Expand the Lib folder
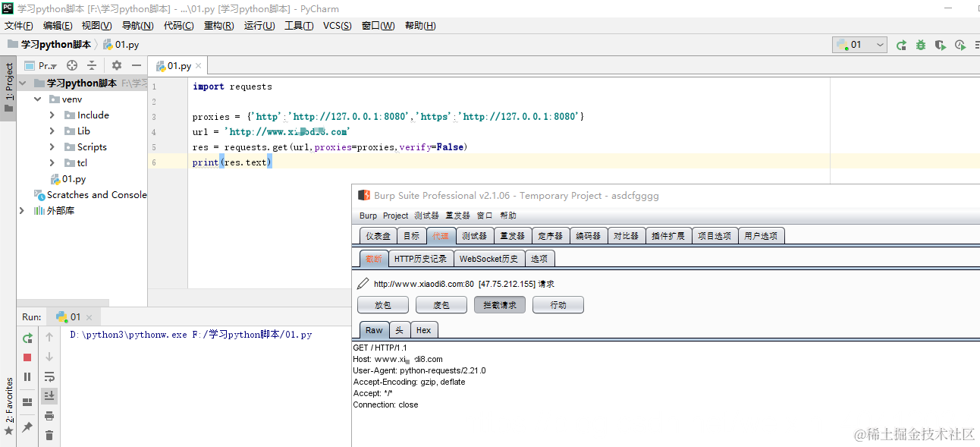This screenshot has width=980, height=447. (x=52, y=131)
